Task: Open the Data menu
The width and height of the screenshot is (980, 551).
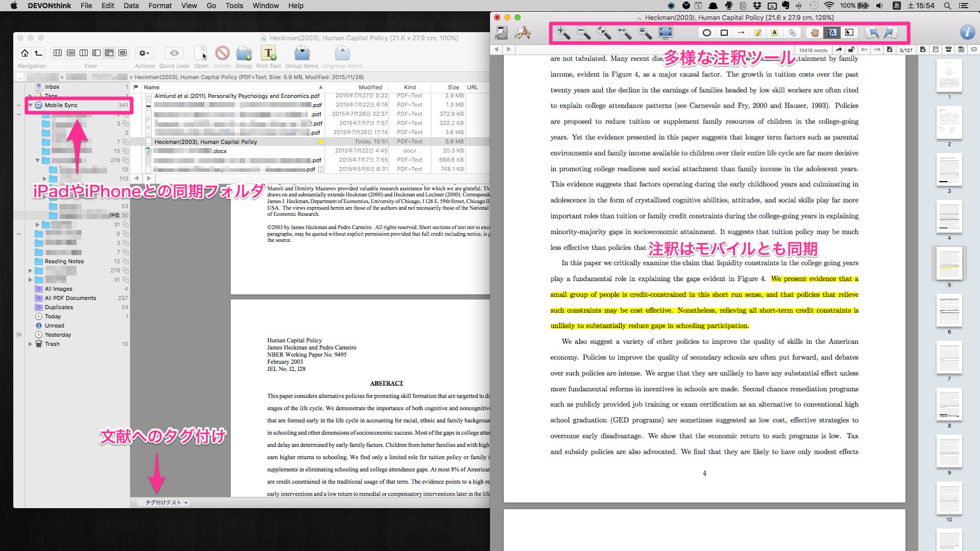Action: tap(131, 6)
